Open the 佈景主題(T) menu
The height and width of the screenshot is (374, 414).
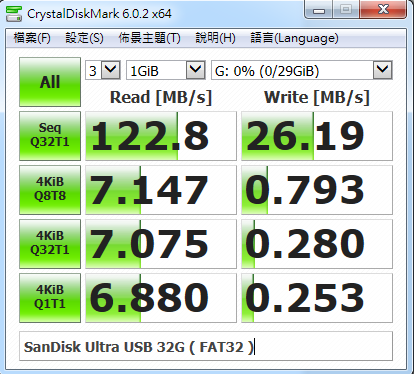(149, 38)
